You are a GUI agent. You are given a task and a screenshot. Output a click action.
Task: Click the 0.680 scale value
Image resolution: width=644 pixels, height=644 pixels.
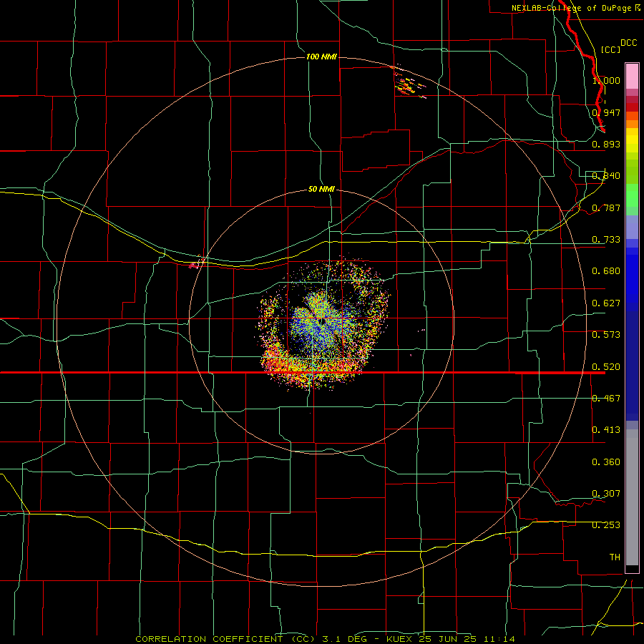pos(606,271)
